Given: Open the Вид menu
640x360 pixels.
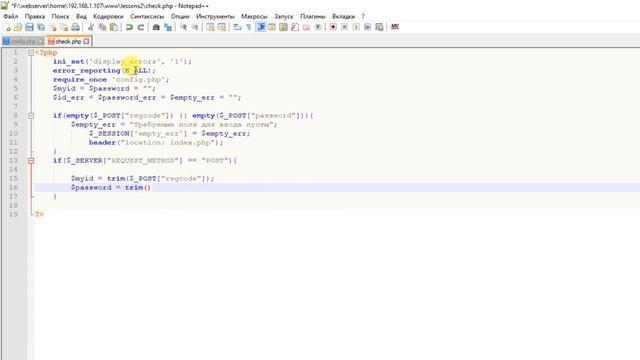Looking at the screenshot, I should pyautogui.click(x=81, y=16).
